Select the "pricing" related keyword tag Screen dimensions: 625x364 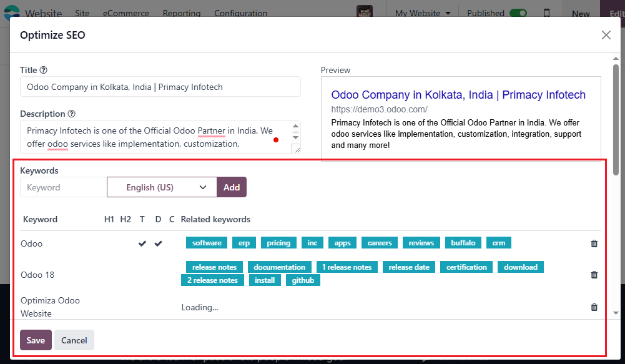pos(278,242)
